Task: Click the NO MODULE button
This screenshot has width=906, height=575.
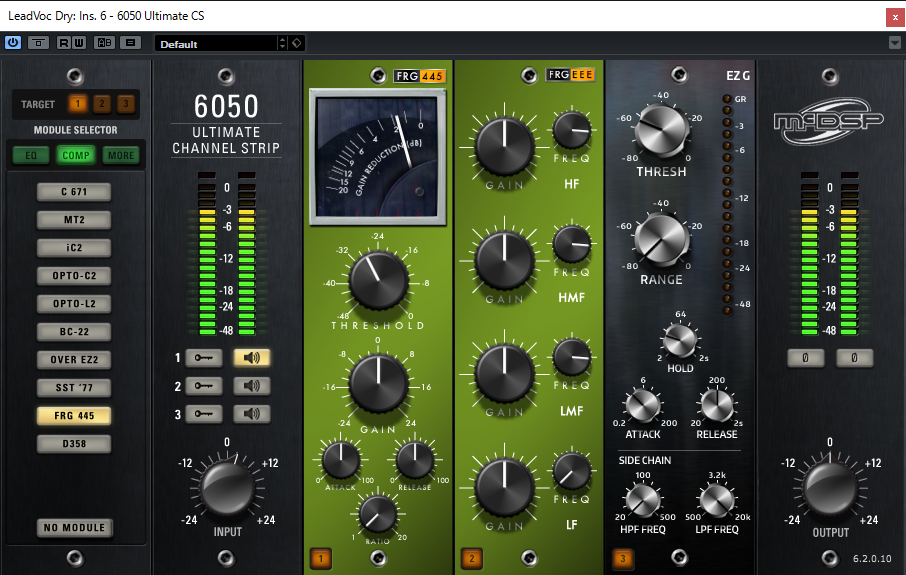Action: click(x=75, y=528)
